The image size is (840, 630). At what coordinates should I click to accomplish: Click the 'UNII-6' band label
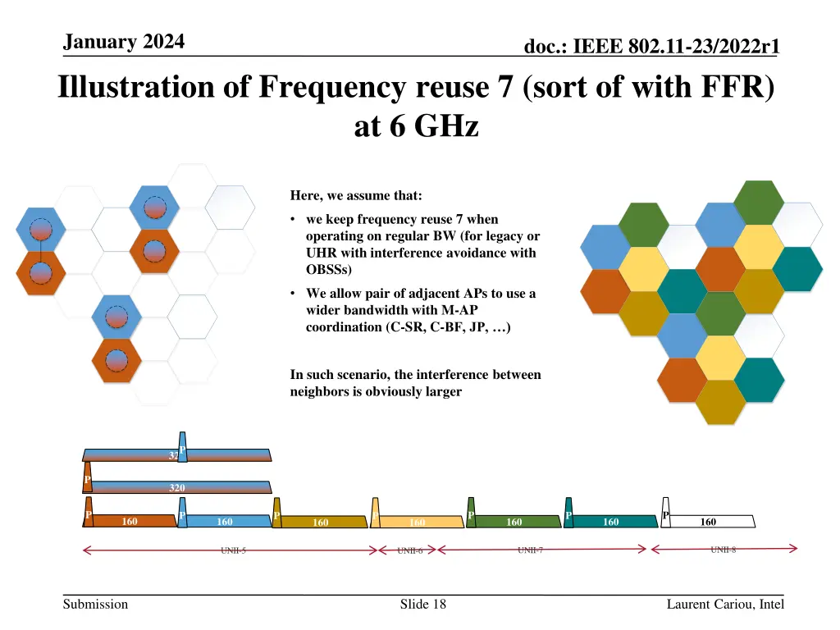(x=410, y=550)
